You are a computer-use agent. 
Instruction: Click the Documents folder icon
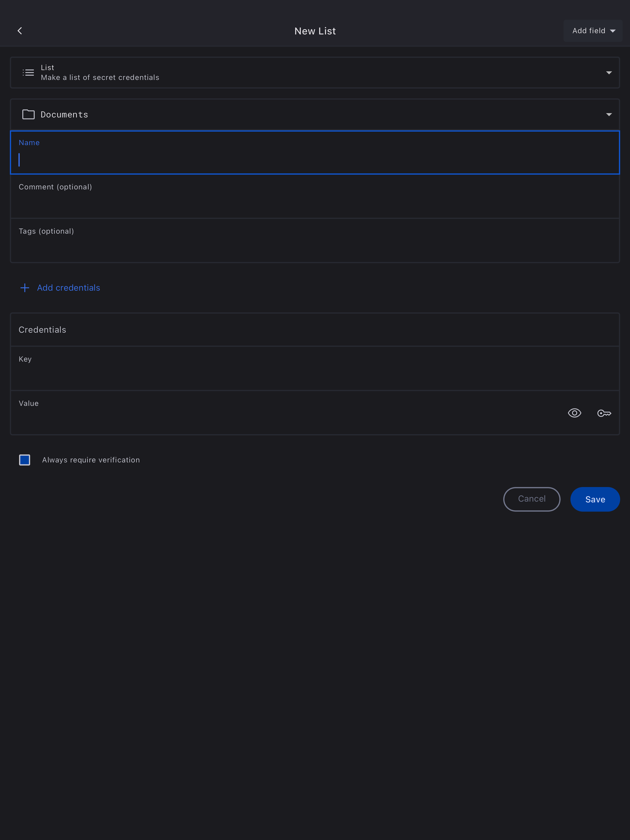pyautogui.click(x=29, y=114)
